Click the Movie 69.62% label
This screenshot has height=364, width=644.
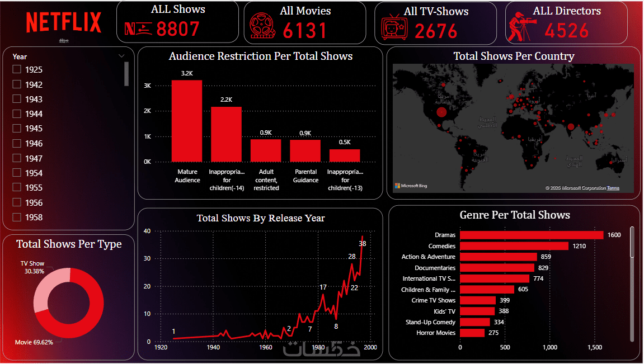point(34,342)
